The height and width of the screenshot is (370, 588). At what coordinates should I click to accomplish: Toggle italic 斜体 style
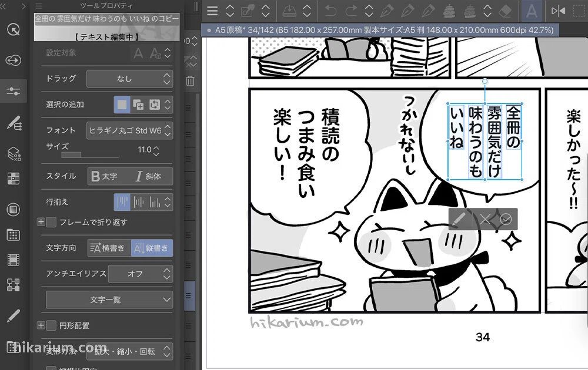pos(148,176)
